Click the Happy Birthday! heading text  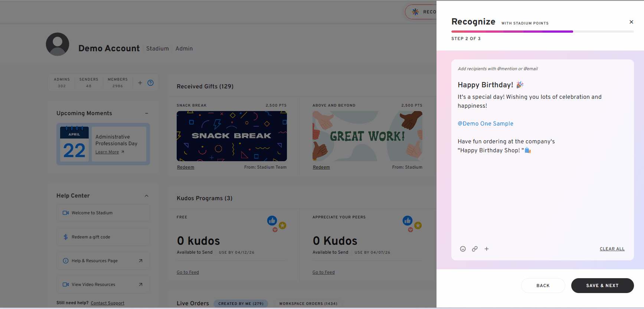click(486, 85)
